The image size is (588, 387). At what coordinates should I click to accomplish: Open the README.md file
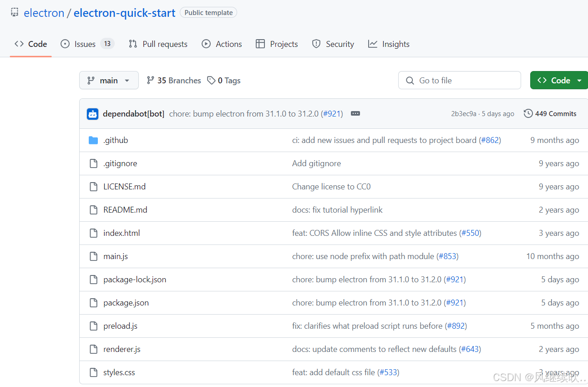point(125,210)
